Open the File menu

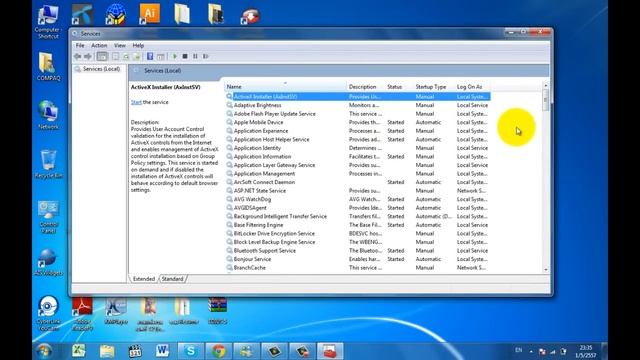pyautogui.click(x=80, y=45)
